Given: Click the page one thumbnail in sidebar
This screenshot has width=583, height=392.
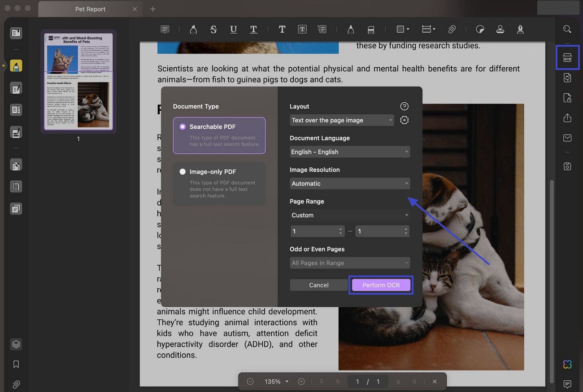Looking at the screenshot, I should tap(78, 81).
